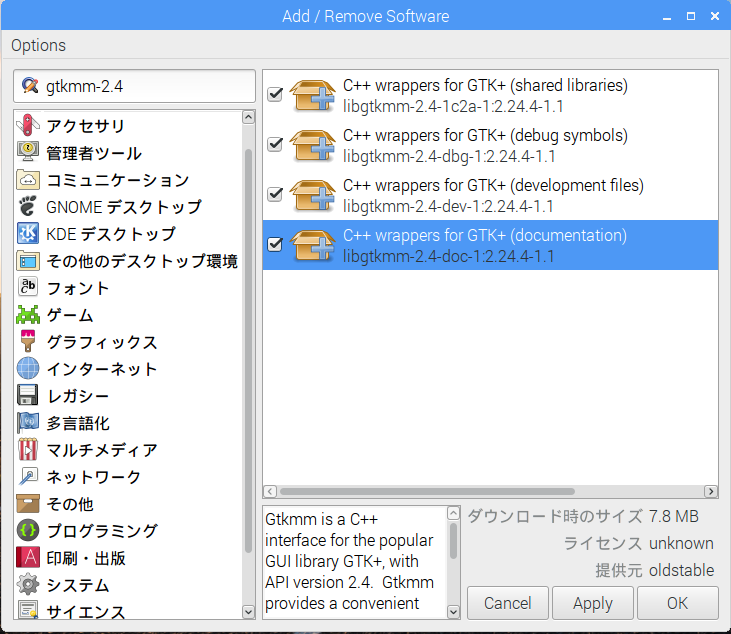Click the search magnifier icon in search box
The height and width of the screenshot is (634, 731).
point(30,86)
